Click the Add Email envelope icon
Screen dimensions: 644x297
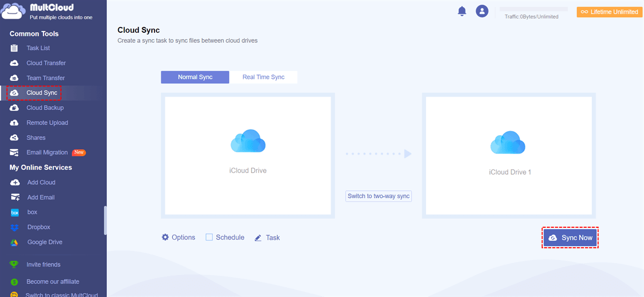click(x=15, y=197)
